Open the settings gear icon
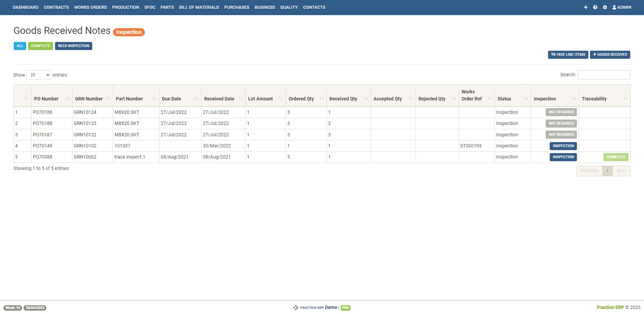644x314 pixels. pos(605,7)
